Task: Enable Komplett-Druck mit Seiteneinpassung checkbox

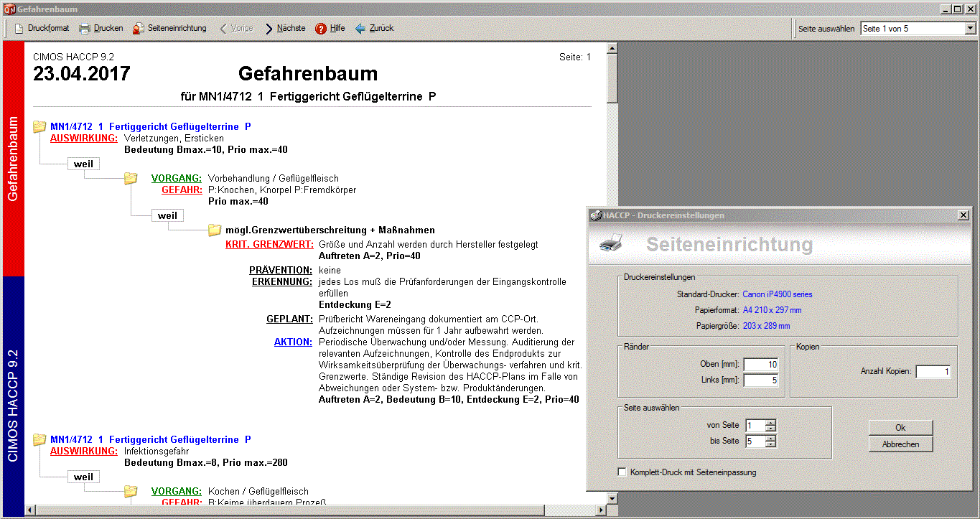Action: click(622, 472)
